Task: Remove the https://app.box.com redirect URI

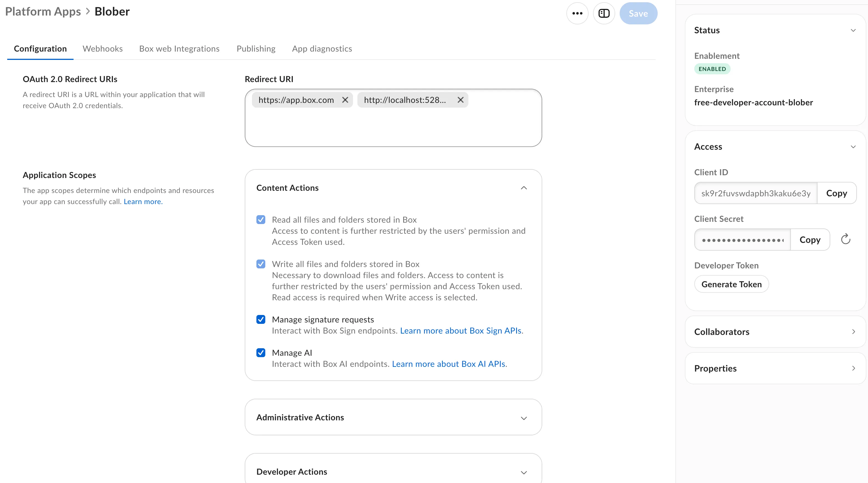Action: [x=345, y=100]
